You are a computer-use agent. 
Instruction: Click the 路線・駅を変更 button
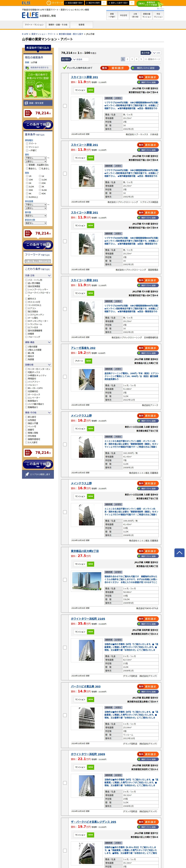pyautogui.click(x=38, y=103)
